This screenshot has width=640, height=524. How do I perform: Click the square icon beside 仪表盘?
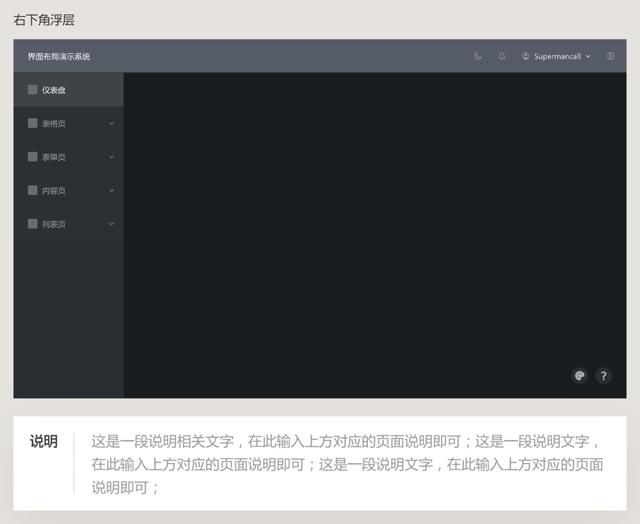point(33,90)
